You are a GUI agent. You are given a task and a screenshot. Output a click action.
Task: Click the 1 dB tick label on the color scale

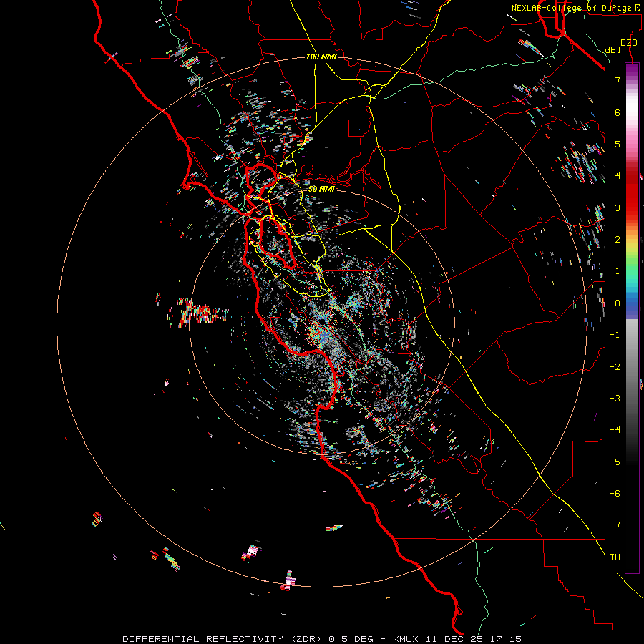click(618, 271)
